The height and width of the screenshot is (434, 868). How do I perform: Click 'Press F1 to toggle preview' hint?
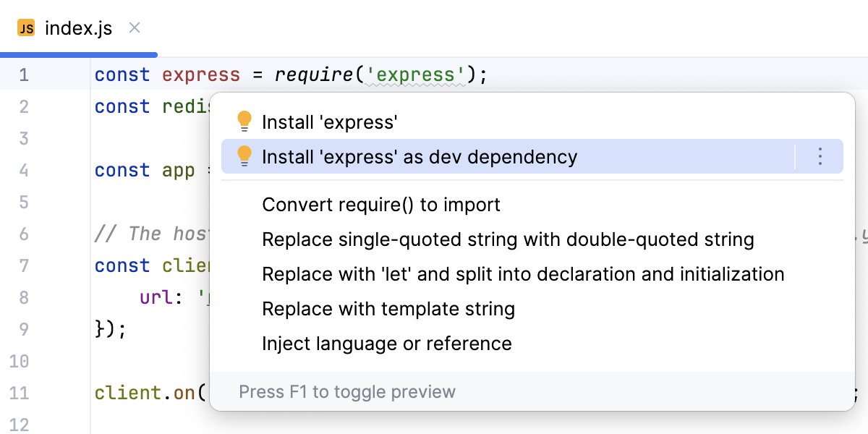pos(347,392)
